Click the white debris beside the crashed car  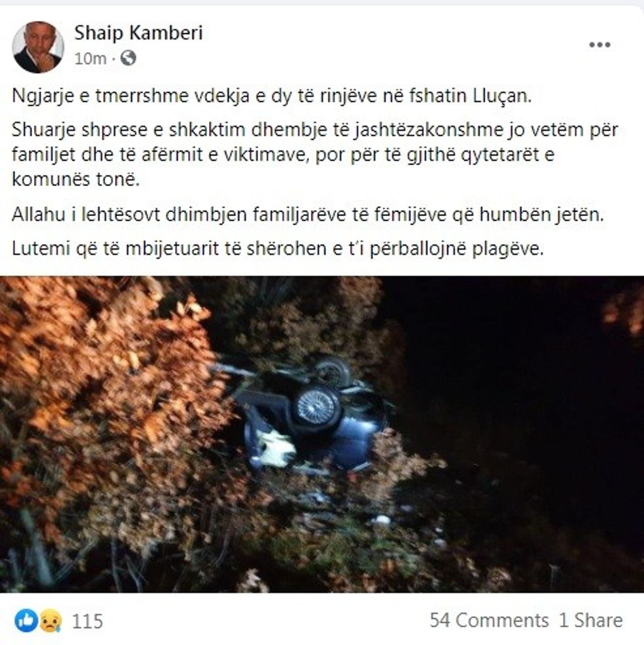[x=273, y=451]
